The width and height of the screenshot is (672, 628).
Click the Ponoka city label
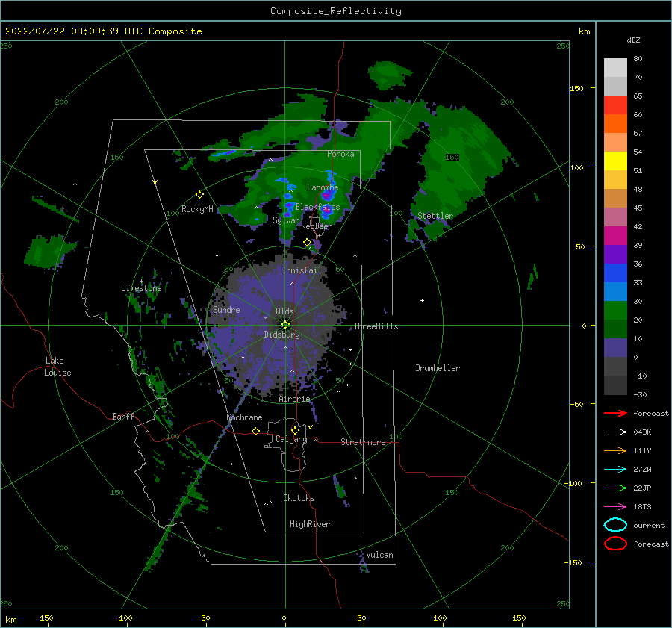coord(340,154)
